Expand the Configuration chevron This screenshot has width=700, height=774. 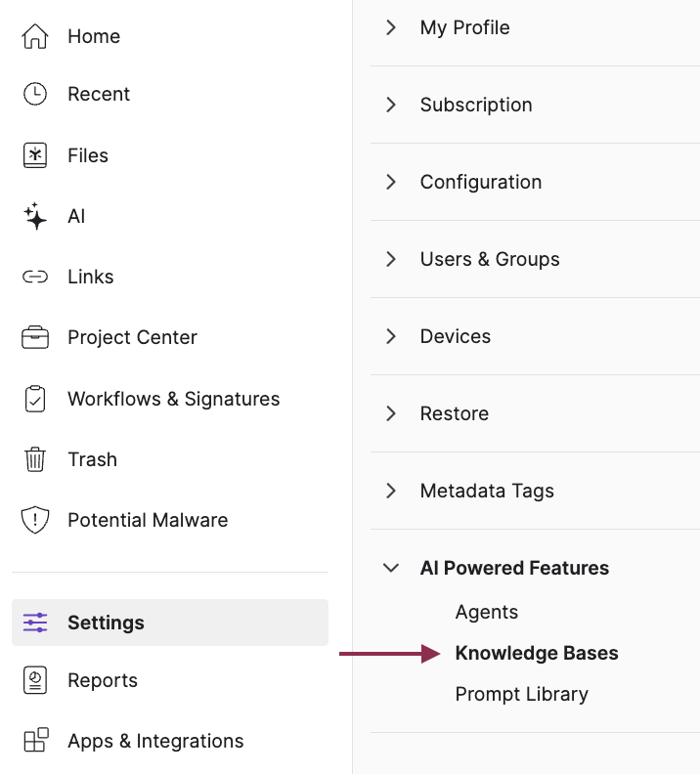391,182
